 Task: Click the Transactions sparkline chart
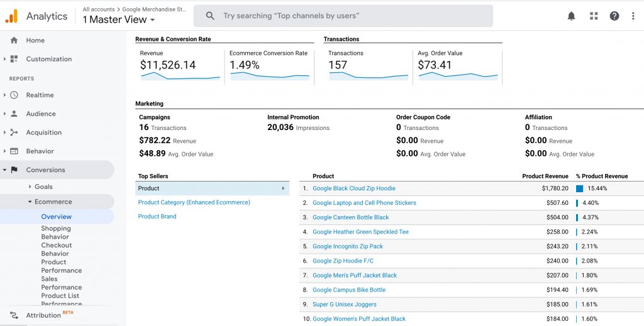[x=369, y=76]
